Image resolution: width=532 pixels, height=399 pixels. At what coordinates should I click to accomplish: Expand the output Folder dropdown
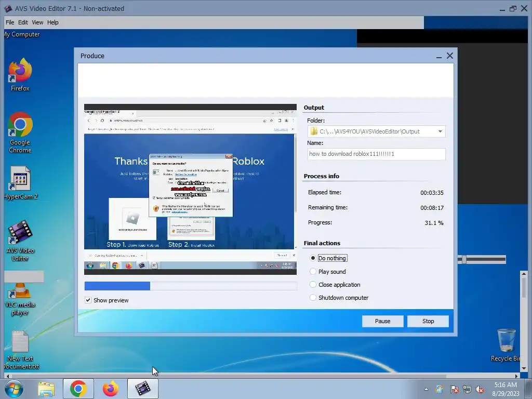pos(440,131)
